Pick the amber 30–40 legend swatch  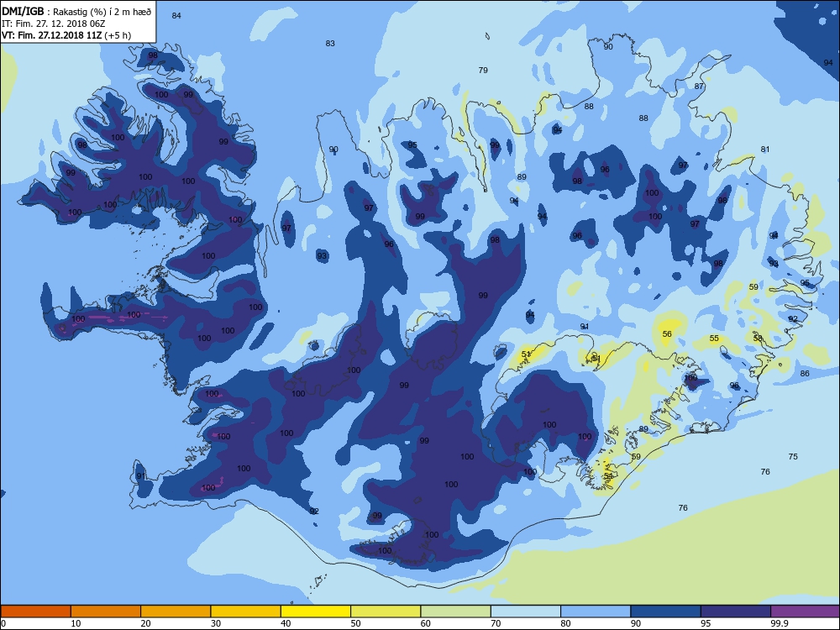point(245,612)
